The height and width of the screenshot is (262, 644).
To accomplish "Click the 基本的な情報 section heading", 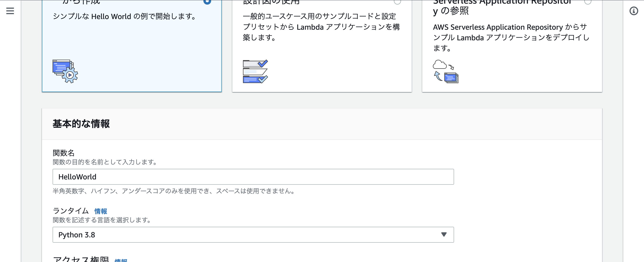I will [x=81, y=123].
